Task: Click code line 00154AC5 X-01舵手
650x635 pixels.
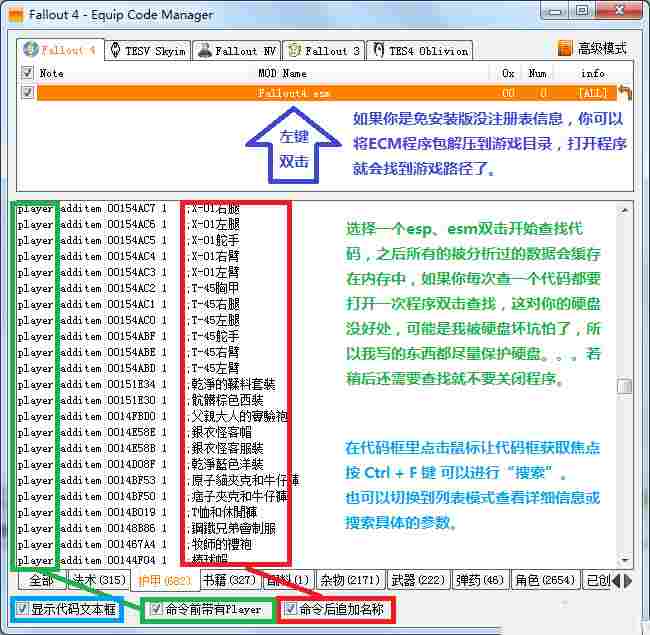Action: (129, 240)
